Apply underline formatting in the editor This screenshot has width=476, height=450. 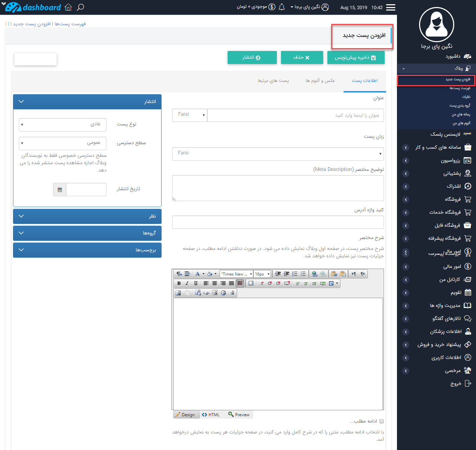pyautogui.click(x=196, y=283)
